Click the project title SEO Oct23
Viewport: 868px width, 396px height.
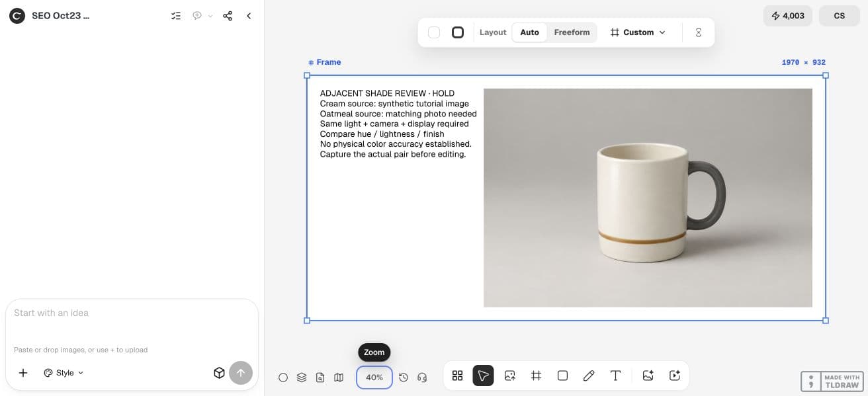pos(60,16)
